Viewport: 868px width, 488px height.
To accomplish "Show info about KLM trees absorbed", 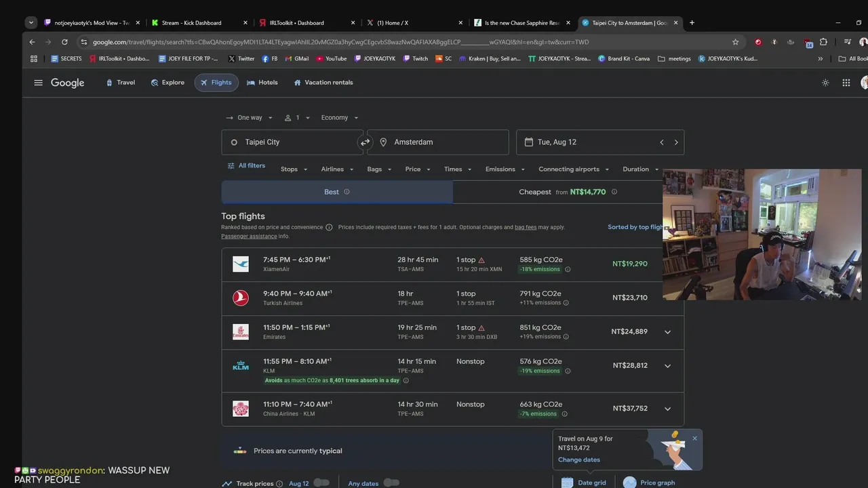I will point(406,380).
